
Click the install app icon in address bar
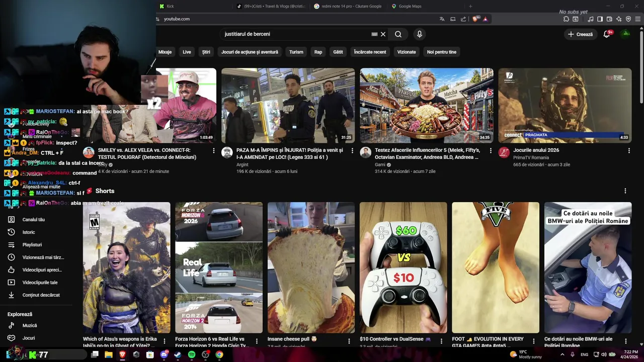click(453, 19)
